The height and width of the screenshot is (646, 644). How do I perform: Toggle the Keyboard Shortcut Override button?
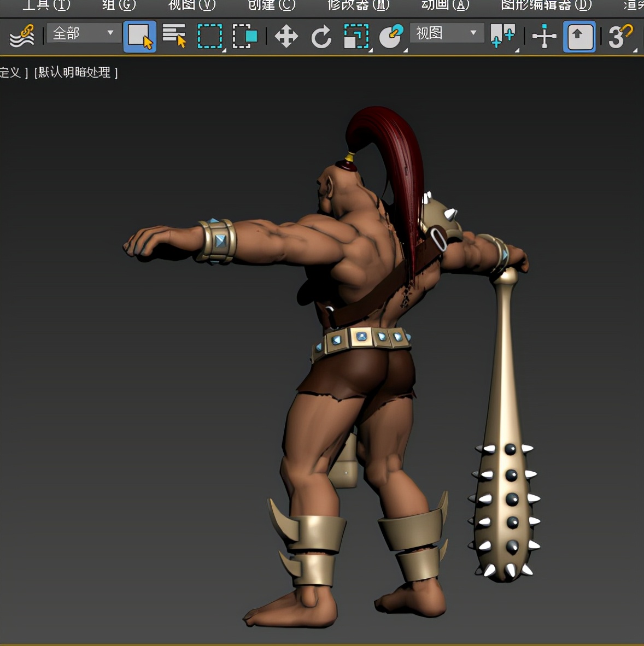pos(579,37)
